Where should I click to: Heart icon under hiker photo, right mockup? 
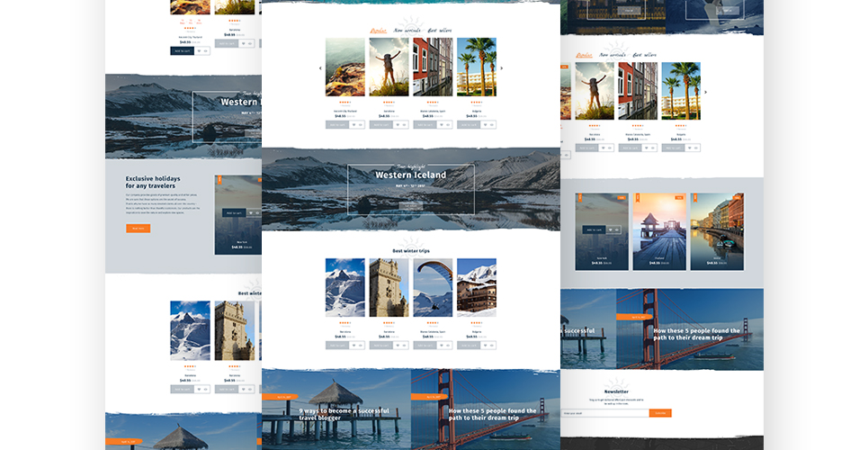pyautogui.click(x=603, y=148)
